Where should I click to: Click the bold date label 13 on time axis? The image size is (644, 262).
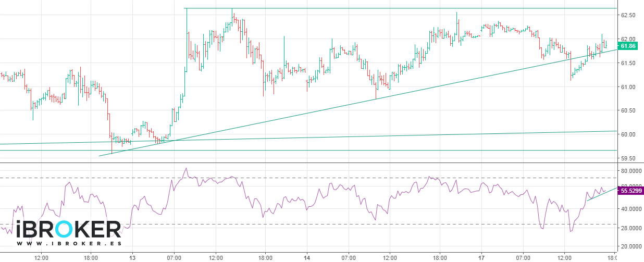[x=132, y=257]
